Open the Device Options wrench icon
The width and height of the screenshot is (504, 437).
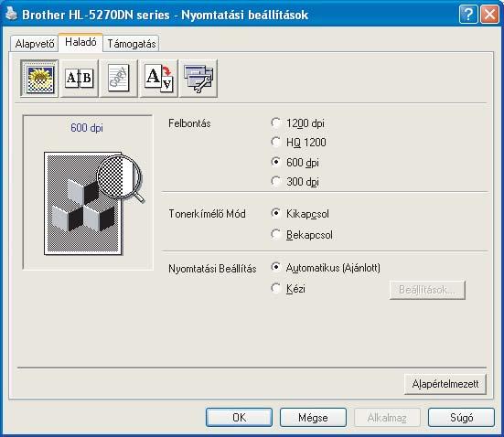[x=198, y=79]
